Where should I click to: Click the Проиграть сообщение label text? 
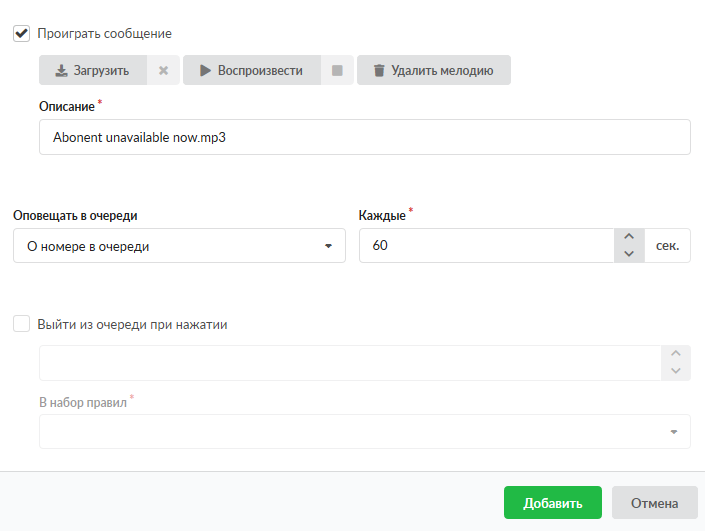tap(105, 33)
